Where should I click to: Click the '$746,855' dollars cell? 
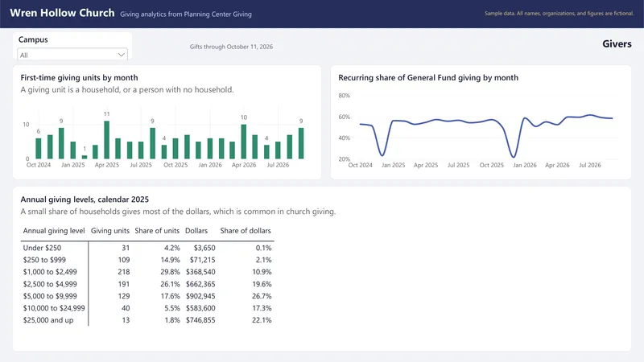[x=200, y=320]
